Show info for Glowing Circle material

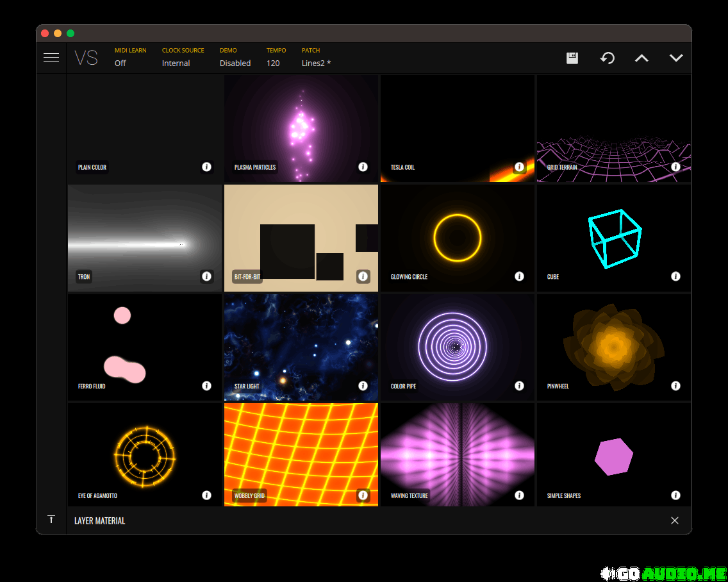[x=520, y=276]
